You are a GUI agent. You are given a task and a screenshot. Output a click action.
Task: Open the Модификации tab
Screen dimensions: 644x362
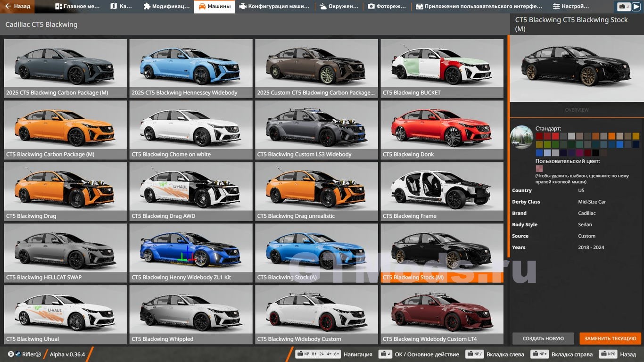click(166, 7)
